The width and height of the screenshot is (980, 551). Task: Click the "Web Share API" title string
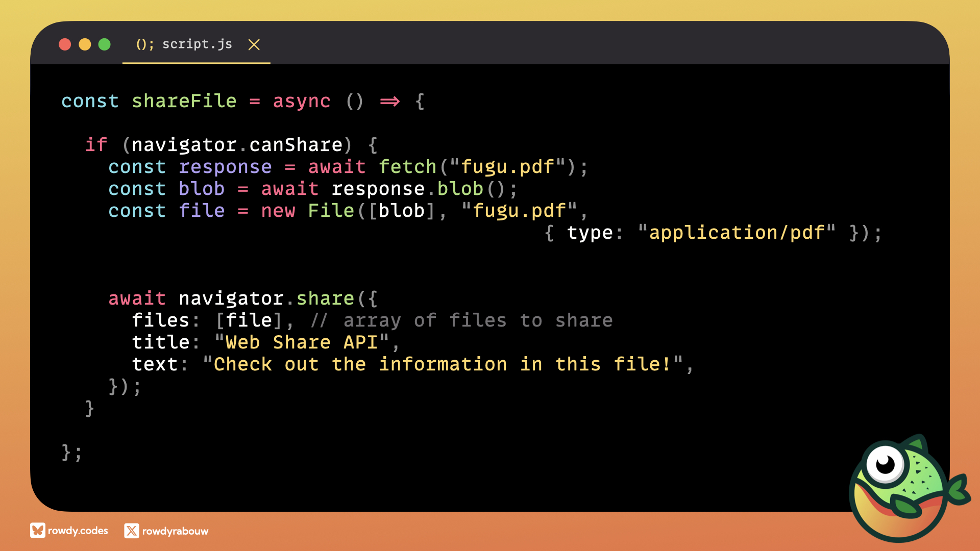[301, 342]
